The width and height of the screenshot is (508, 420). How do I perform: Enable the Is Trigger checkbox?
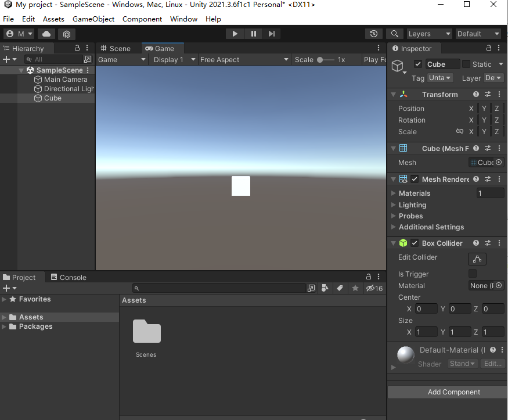[x=473, y=274]
